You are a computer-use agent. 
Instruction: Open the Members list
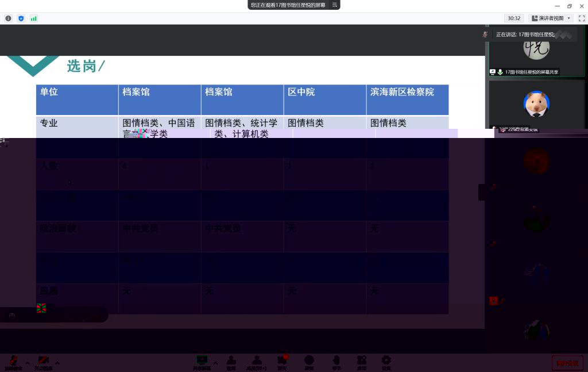(257, 362)
